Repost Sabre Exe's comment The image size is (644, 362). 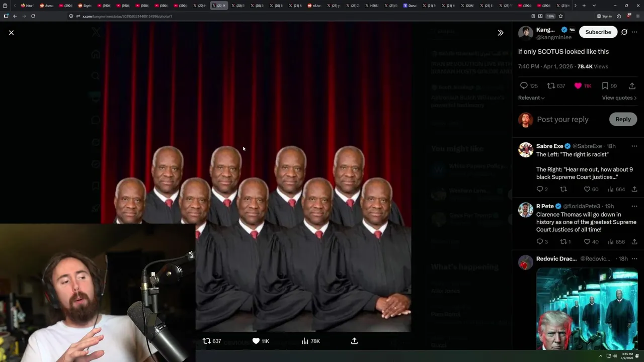pos(563,189)
